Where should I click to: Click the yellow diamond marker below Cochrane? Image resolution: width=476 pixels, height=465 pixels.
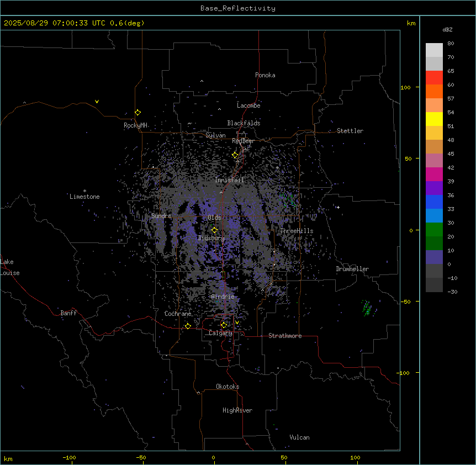pyautogui.click(x=188, y=326)
